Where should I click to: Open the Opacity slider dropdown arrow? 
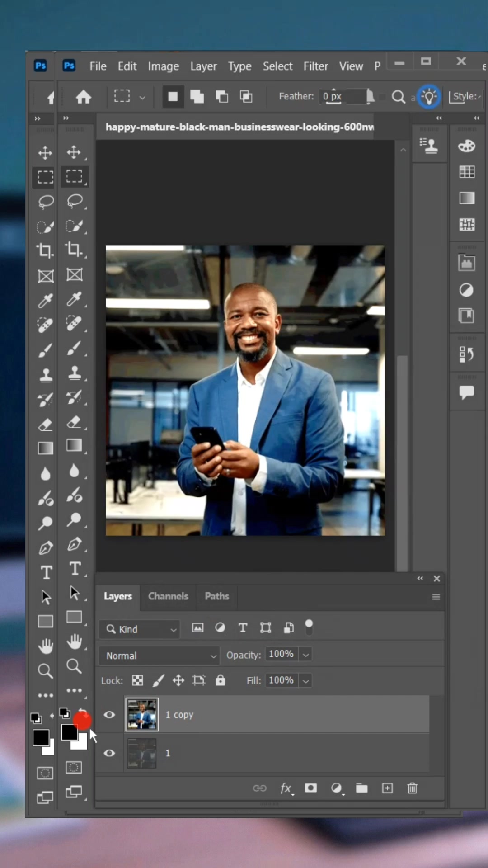coord(306,655)
